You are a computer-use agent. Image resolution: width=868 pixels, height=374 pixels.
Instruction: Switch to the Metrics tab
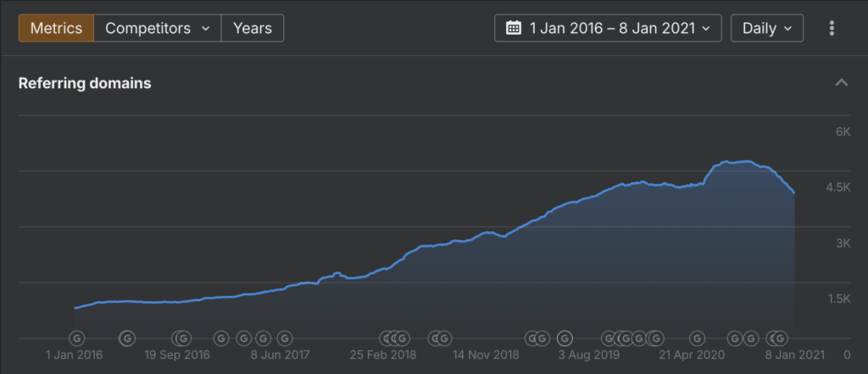click(x=56, y=28)
